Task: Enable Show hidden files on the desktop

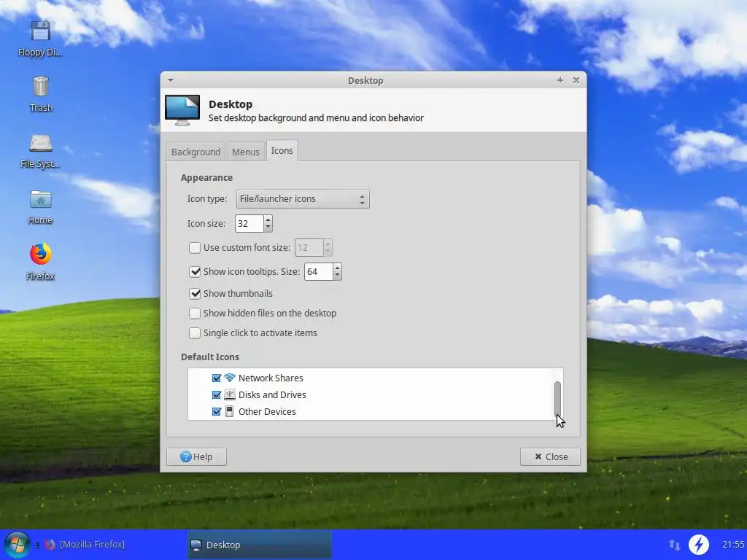Action: click(x=194, y=314)
